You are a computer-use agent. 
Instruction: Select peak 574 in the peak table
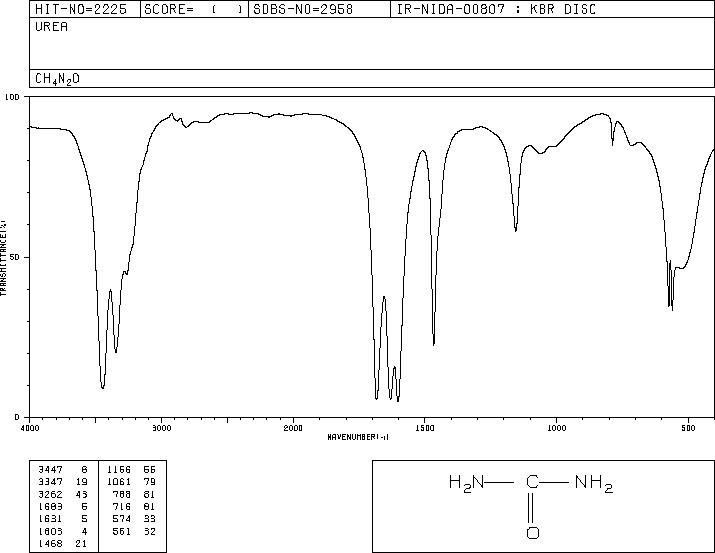[x=122, y=519]
